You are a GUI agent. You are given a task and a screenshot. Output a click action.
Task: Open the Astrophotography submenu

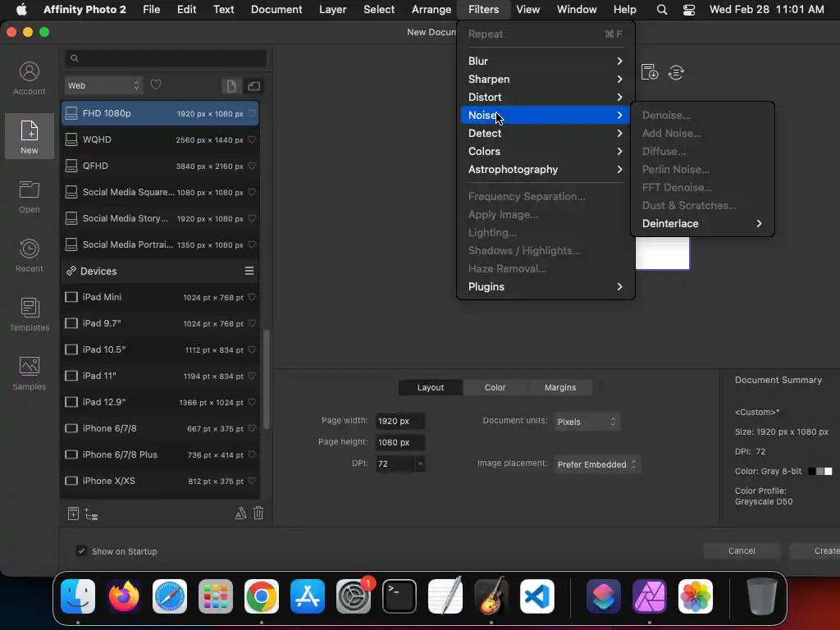[545, 169]
